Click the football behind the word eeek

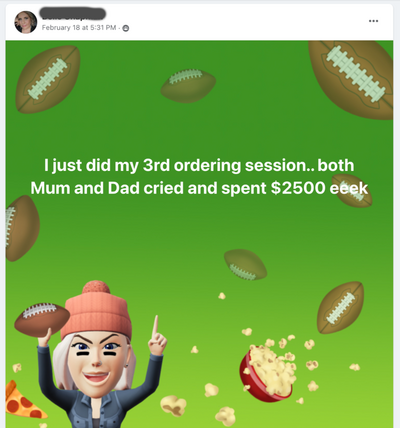[x=352, y=191]
